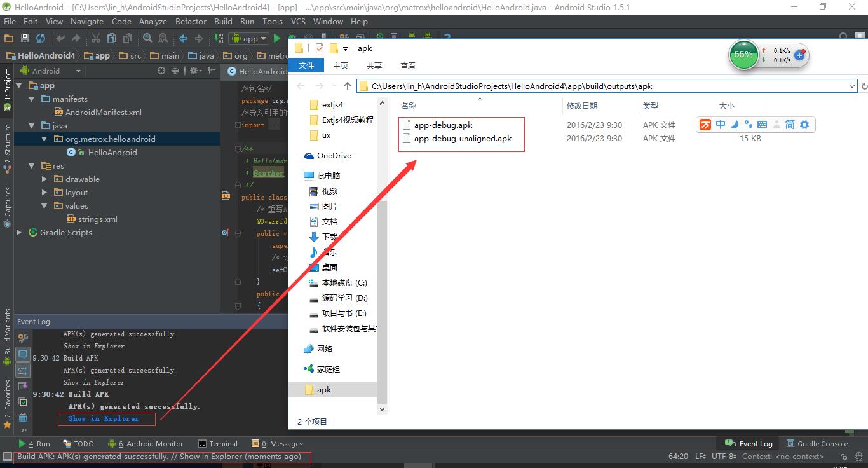
Task: Open Project panel gear settings
Action: pyautogui.click(x=194, y=71)
